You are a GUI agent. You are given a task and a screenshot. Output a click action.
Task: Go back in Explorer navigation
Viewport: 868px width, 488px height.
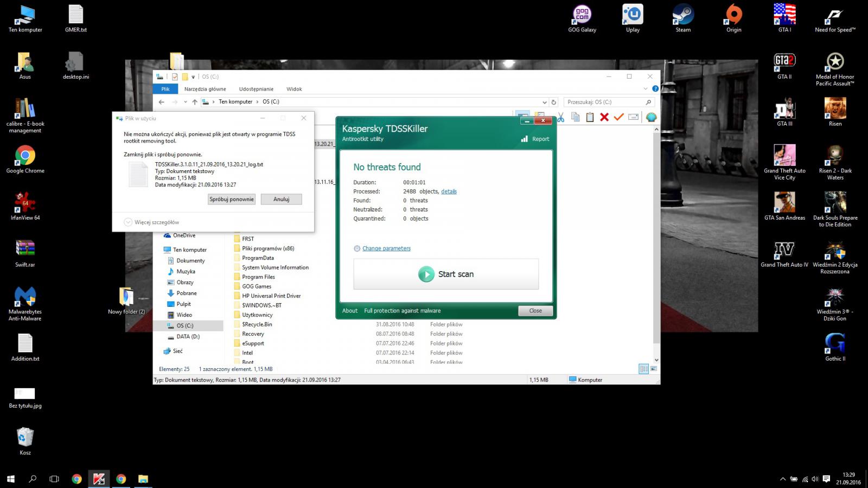[x=161, y=102]
